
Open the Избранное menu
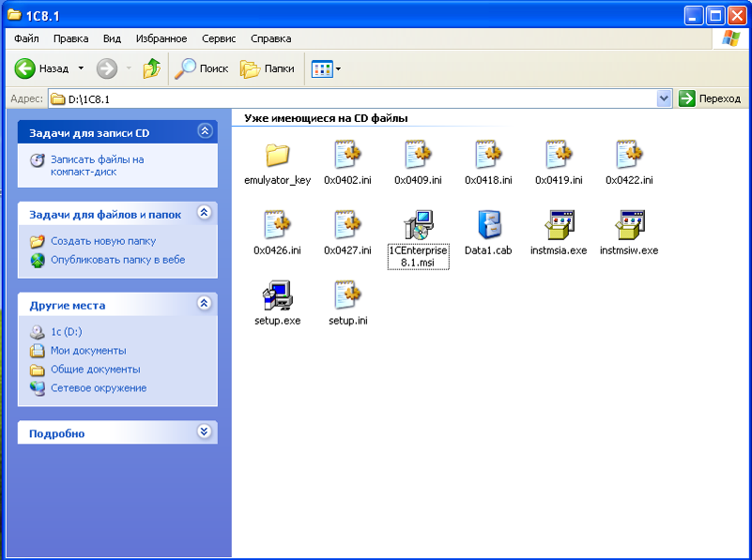click(x=161, y=38)
